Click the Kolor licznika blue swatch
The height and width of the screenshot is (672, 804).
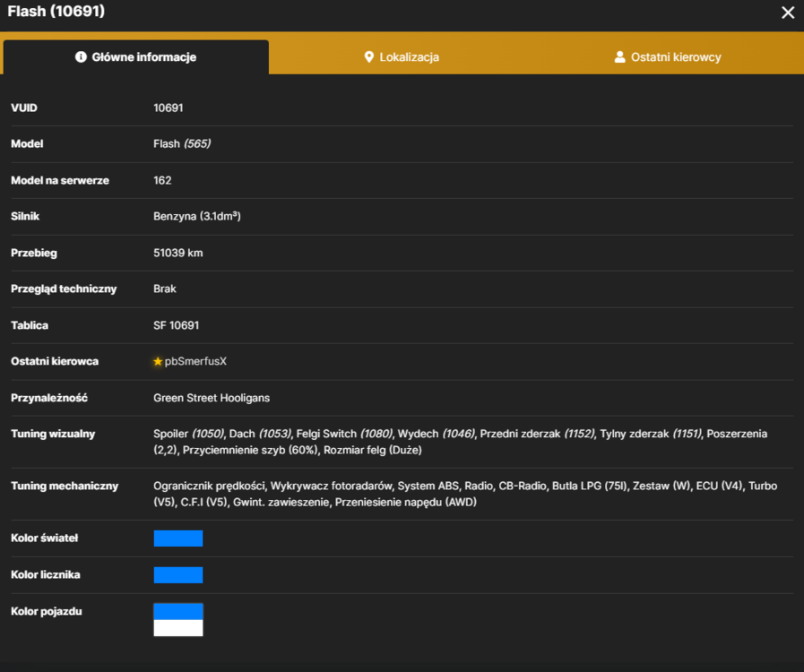pyautogui.click(x=178, y=575)
